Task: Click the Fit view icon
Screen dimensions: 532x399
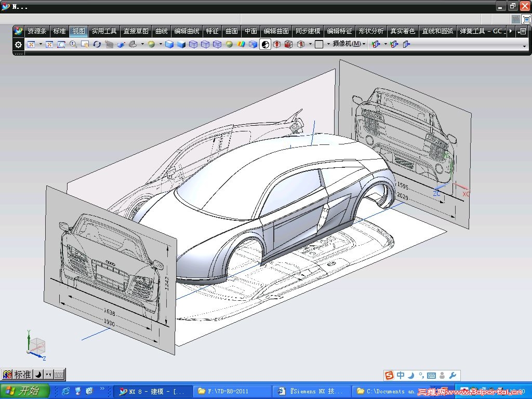Action: 49,45
